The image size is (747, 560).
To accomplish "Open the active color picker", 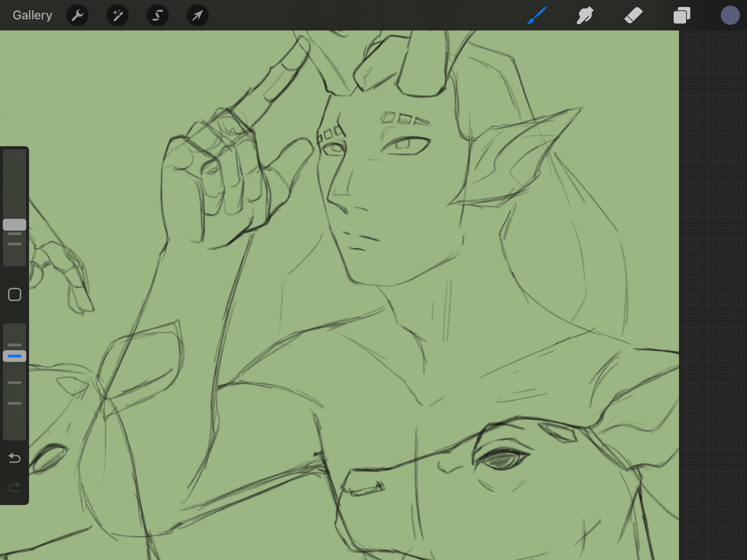I will [x=730, y=15].
